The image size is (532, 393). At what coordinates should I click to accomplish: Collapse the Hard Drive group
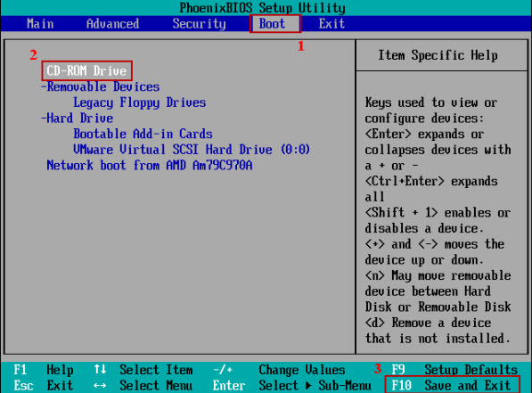[77, 119]
